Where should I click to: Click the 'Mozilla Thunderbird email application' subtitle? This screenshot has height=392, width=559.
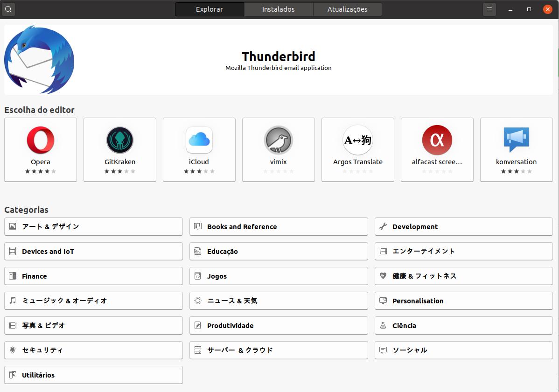pos(279,68)
